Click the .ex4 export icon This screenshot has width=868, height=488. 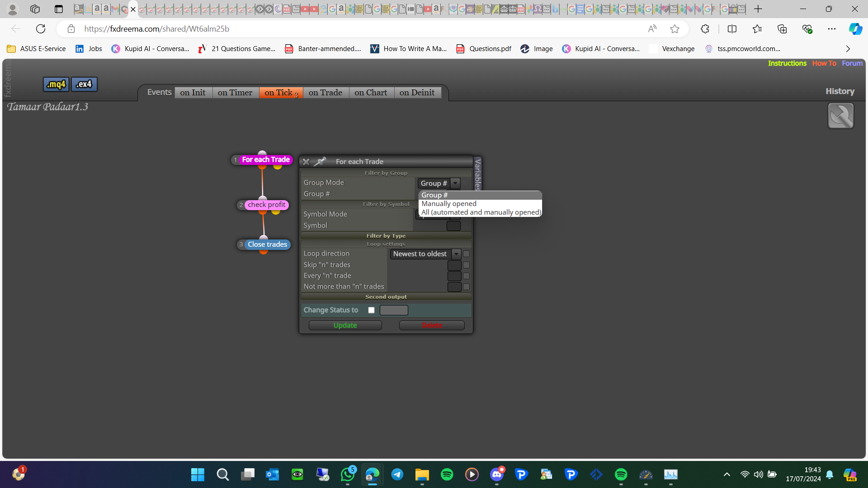(84, 84)
